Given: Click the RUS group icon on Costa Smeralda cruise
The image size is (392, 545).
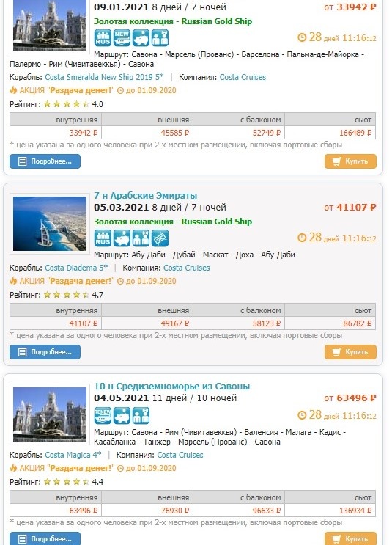Looking at the screenshot, I should (x=103, y=38).
